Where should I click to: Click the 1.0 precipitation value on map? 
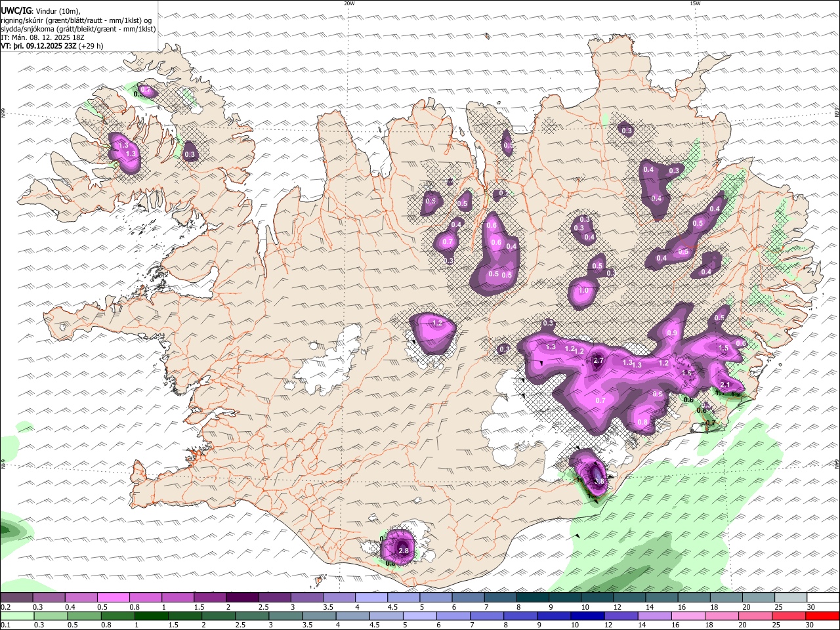pyautogui.click(x=583, y=291)
